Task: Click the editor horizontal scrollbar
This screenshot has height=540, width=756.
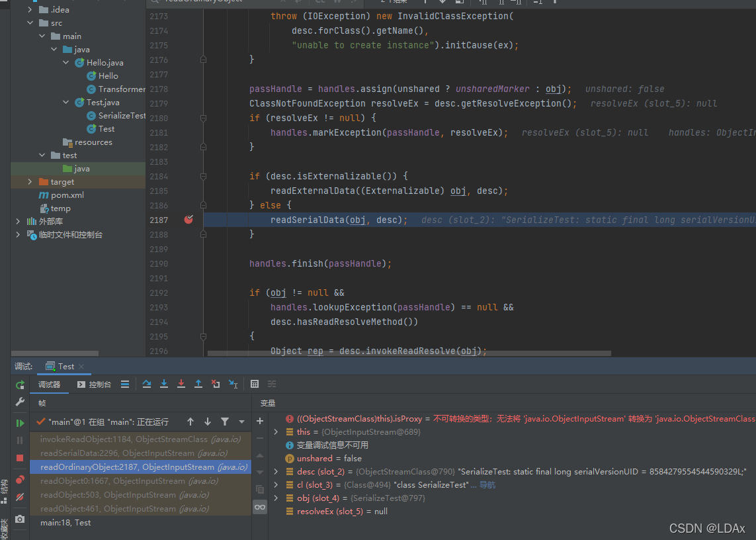Action: 409,353
